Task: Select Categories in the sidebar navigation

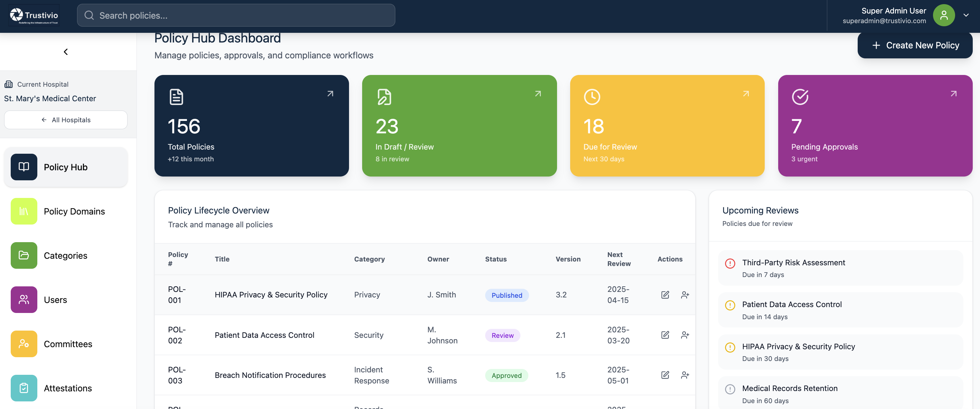Action: pos(66,256)
